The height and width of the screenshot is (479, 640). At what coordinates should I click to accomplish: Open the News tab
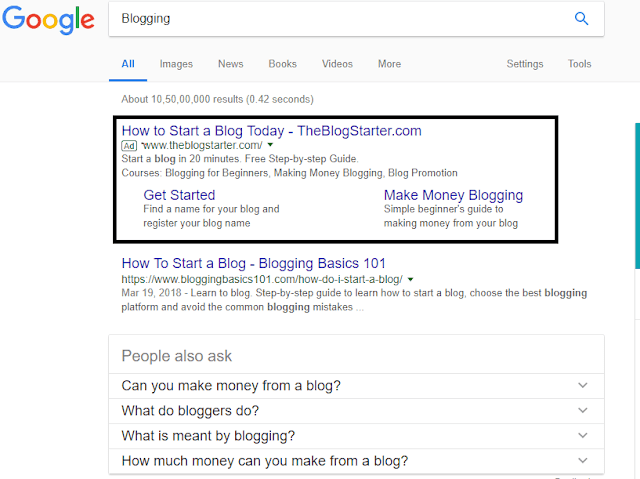point(231,64)
